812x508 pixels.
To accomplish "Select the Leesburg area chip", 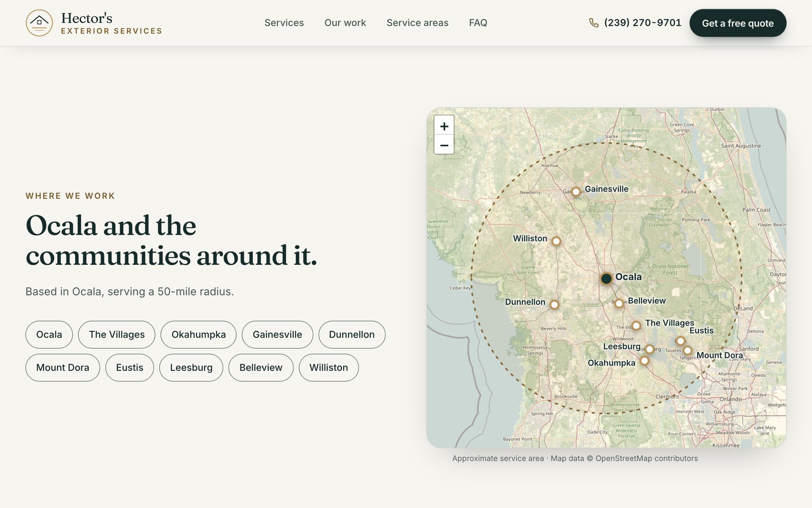I will click(191, 368).
